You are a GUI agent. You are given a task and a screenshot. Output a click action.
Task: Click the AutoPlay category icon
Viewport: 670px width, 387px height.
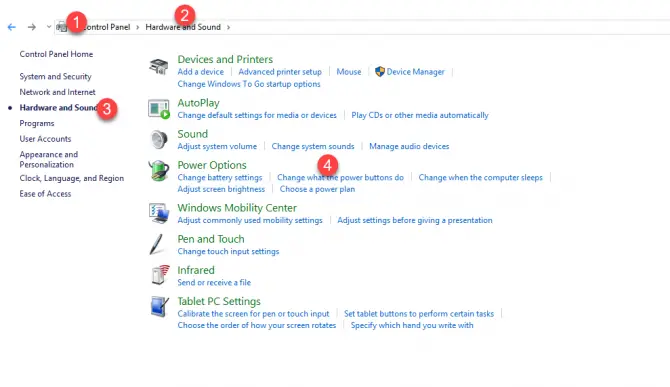coord(159,108)
